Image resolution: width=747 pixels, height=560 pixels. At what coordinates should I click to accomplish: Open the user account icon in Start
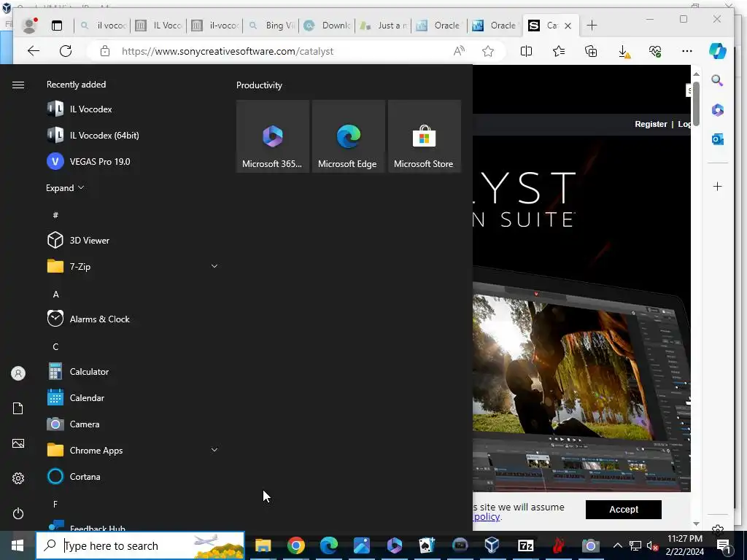[x=18, y=373]
